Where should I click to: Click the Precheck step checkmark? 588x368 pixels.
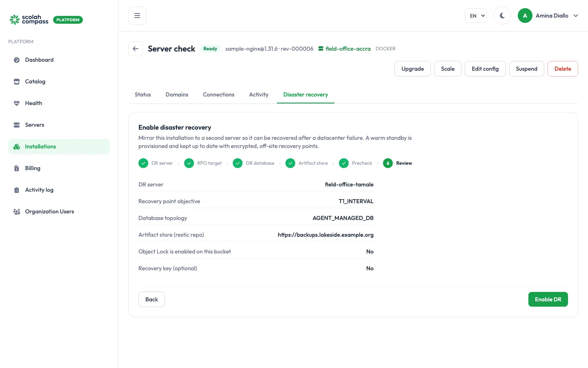(x=344, y=163)
